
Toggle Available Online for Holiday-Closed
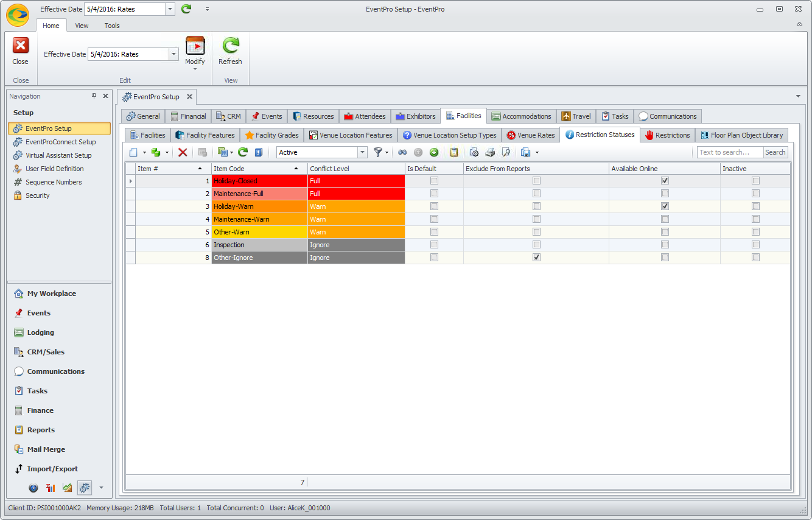click(665, 181)
